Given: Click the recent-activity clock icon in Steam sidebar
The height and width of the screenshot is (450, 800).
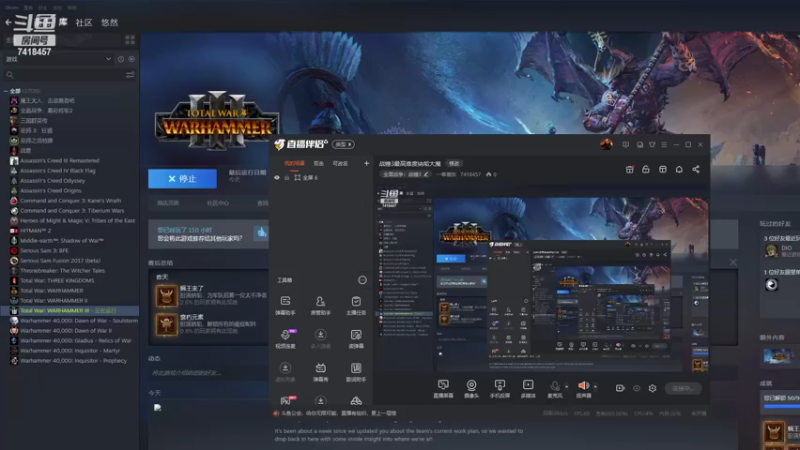Looking at the screenshot, I should (121, 59).
